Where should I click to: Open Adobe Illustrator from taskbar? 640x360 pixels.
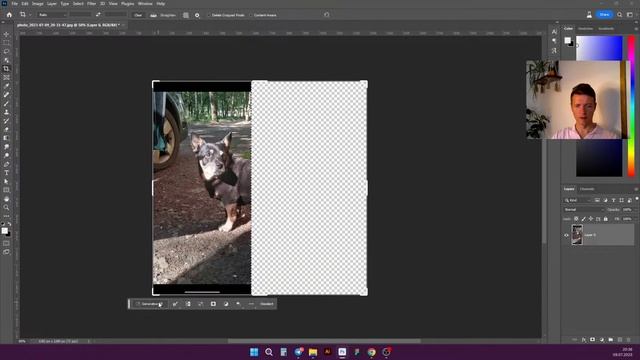(327, 352)
